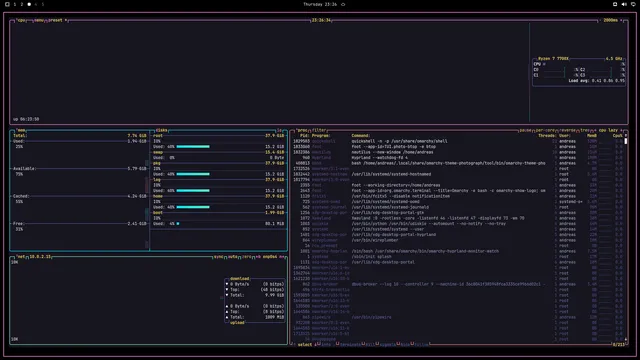
Task: Click the proc box title label
Action: [302, 130]
